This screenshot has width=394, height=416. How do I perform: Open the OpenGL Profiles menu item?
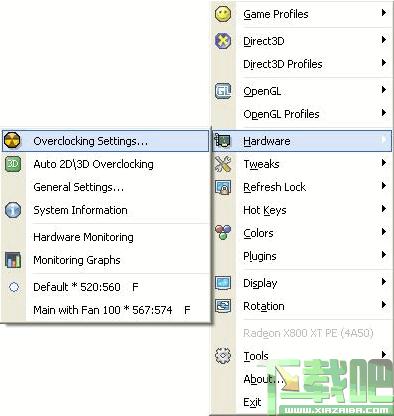point(302,114)
